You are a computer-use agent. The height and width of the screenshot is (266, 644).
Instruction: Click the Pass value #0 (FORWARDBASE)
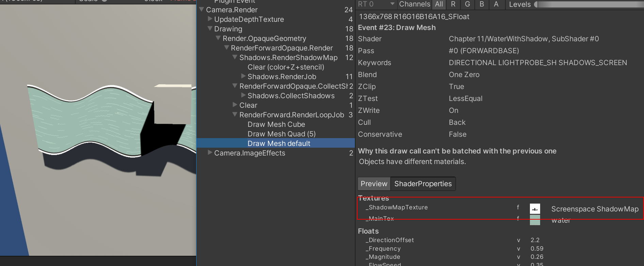[x=484, y=51]
